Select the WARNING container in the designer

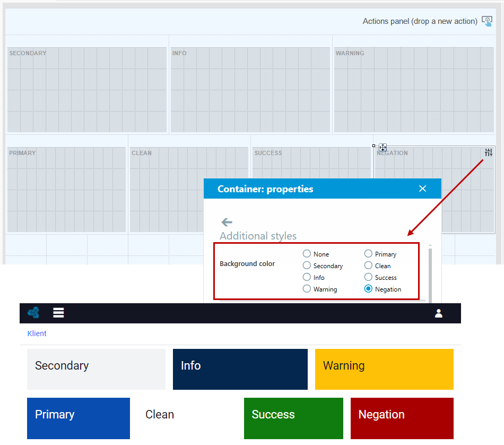point(414,90)
